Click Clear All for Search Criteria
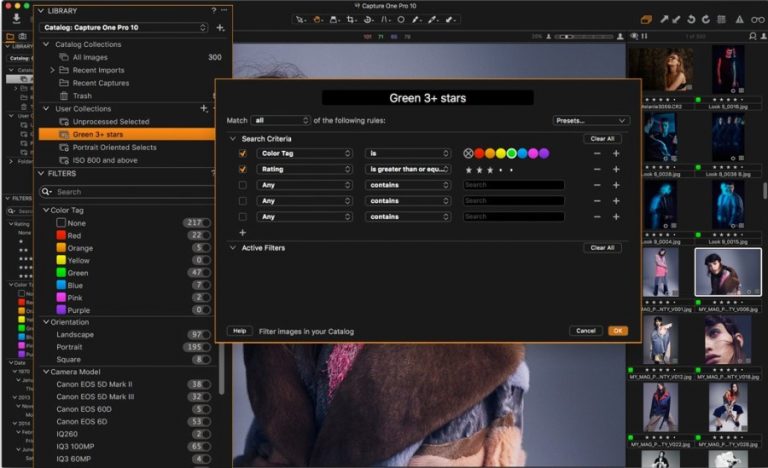Image resolution: width=768 pixels, height=468 pixels. click(602, 139)
